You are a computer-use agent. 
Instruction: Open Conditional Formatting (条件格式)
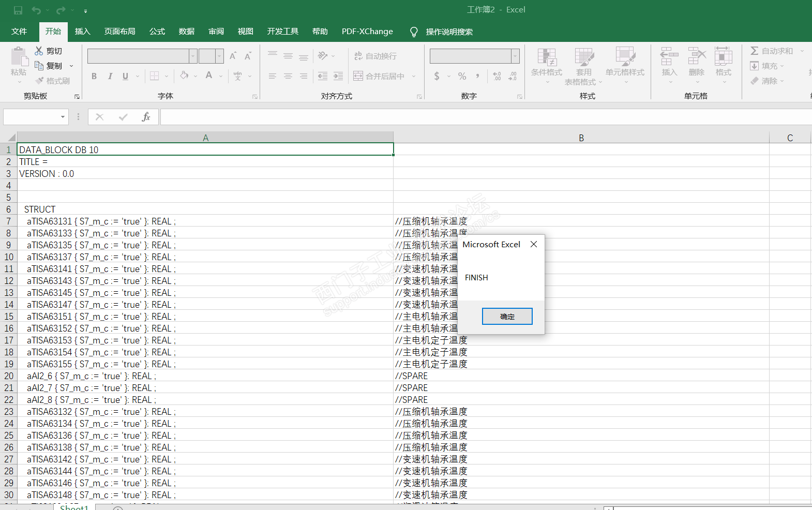[547, 65]
